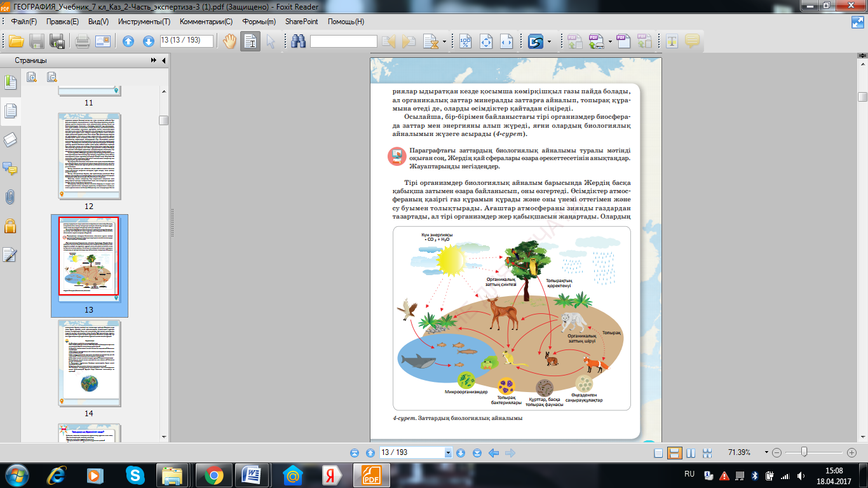Screen dimensions: 868x488
Task: Open the Комментарии(C) menu
Action: tap(206, 22)
